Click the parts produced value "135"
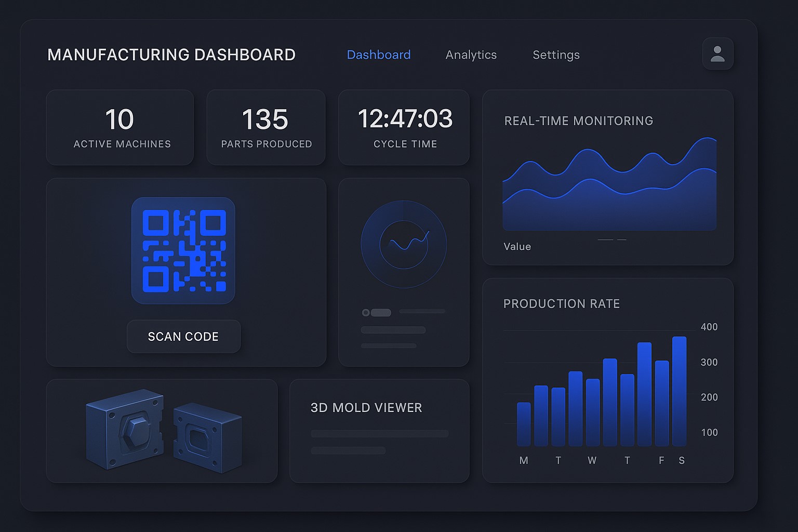 pyautogui.click(x=265, y=119)
